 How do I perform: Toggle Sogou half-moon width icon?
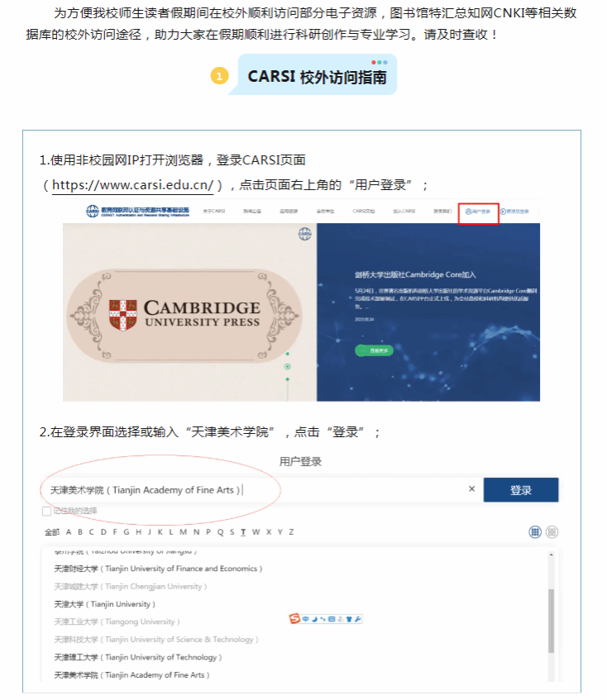pos(315,619)
